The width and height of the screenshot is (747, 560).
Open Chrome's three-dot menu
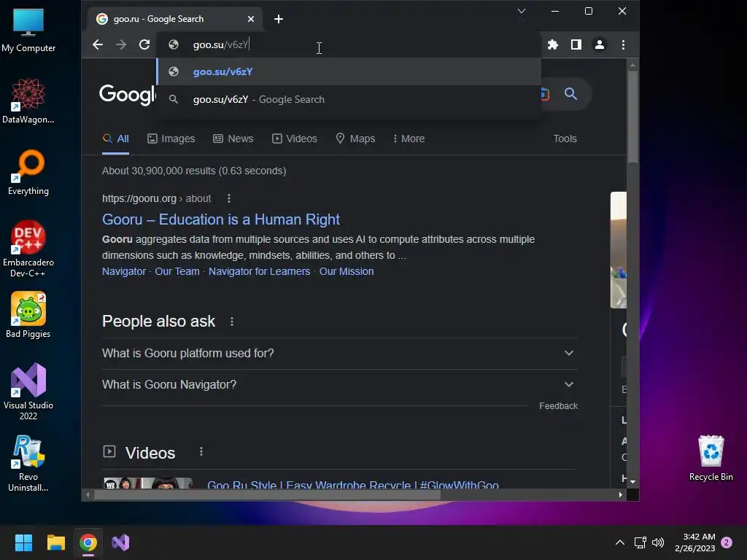(623, 44)
